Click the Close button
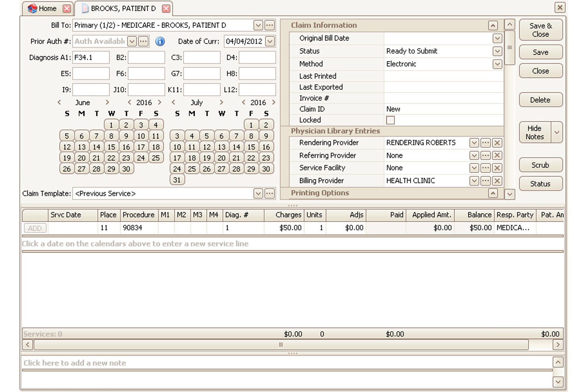Viewport: 588px width, 392px height. [x=541, y=71]
